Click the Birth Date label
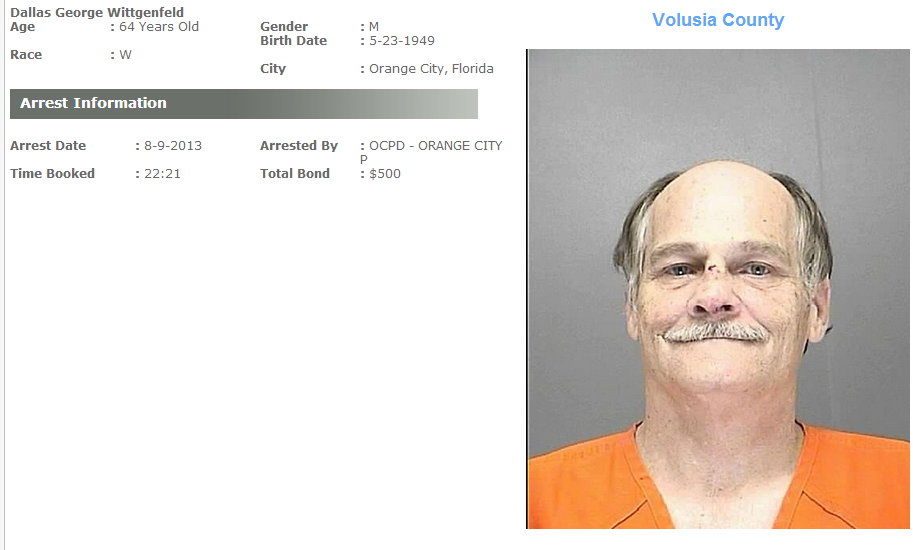 293,41
